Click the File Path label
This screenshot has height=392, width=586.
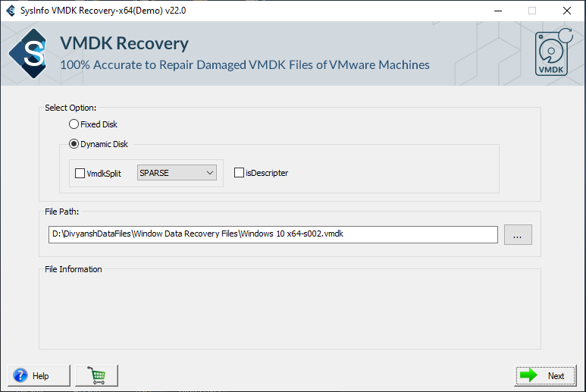61,212
